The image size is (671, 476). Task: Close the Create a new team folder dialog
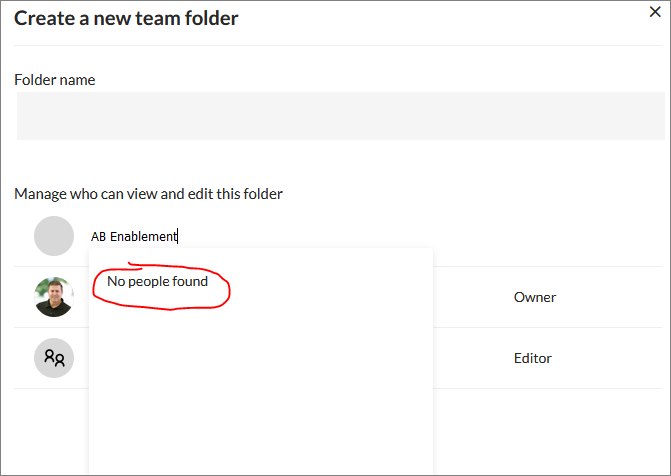[x=655, y=12]
